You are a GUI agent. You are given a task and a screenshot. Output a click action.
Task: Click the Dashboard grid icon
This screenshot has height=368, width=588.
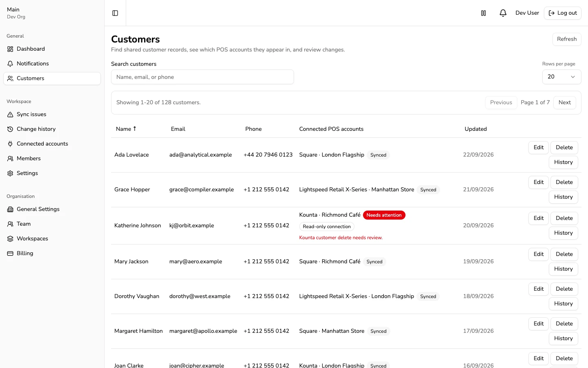click(x=10, y=49)
